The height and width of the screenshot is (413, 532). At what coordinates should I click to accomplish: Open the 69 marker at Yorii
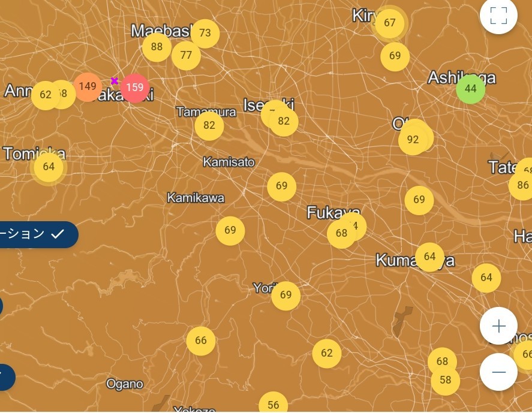click(x=285, y=296)
